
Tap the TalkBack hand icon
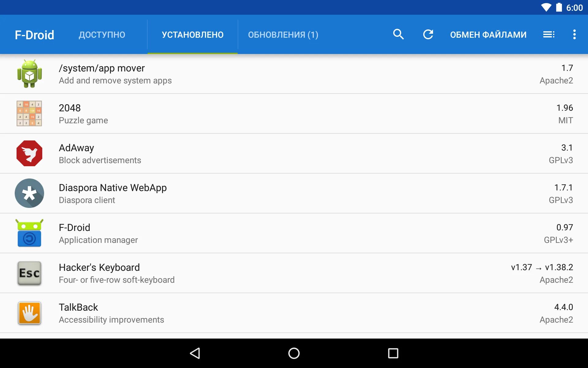[x=29, y=313]
